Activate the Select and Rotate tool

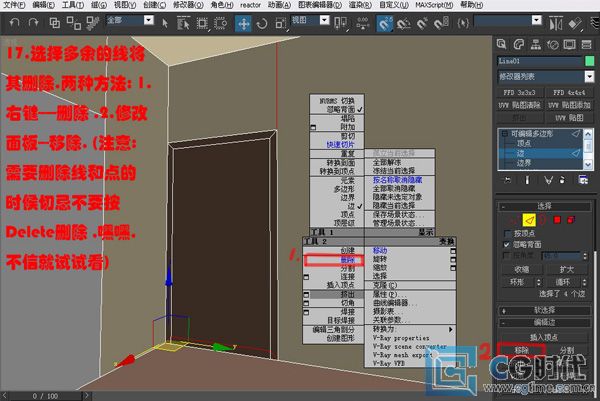[262, 24]
